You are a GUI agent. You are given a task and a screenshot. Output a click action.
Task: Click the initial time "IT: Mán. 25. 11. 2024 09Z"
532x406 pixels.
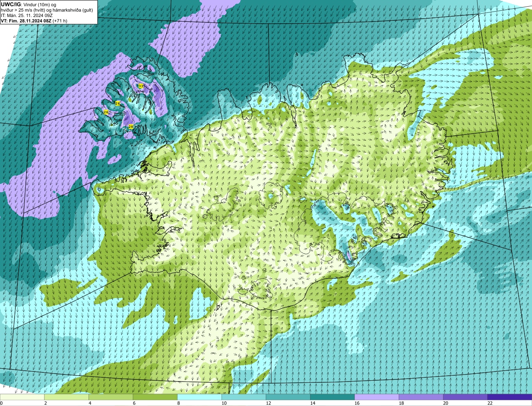coord(27,15)
